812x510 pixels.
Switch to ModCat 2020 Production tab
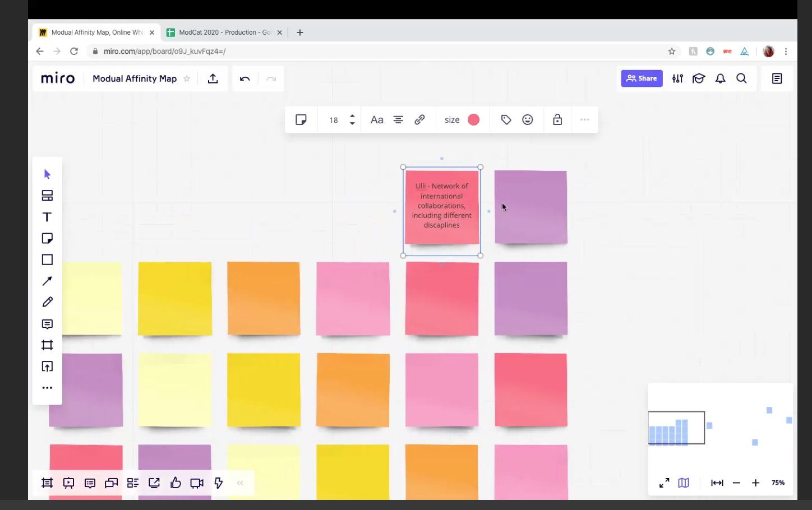pyautogui.click(x=224, y=33)
